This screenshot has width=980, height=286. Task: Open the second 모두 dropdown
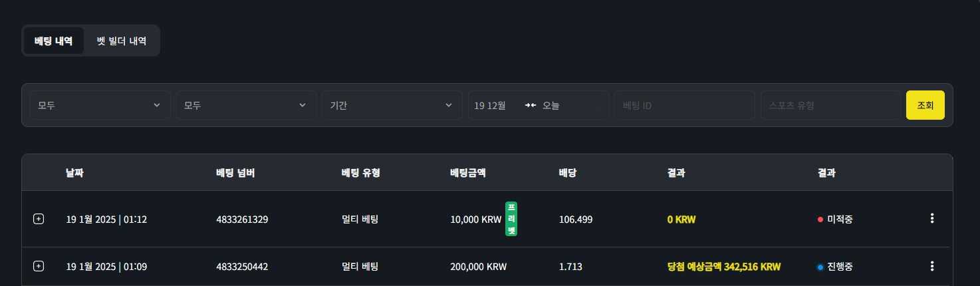pos(246,105)
